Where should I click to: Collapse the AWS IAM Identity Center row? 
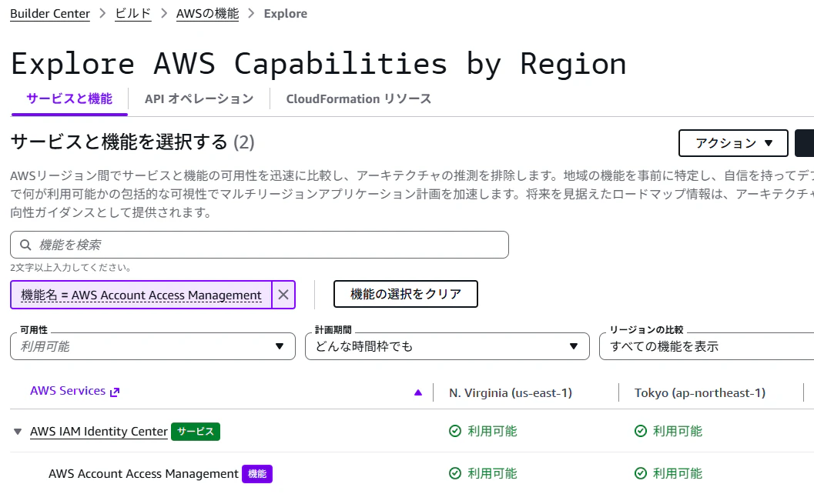point(18,432)
